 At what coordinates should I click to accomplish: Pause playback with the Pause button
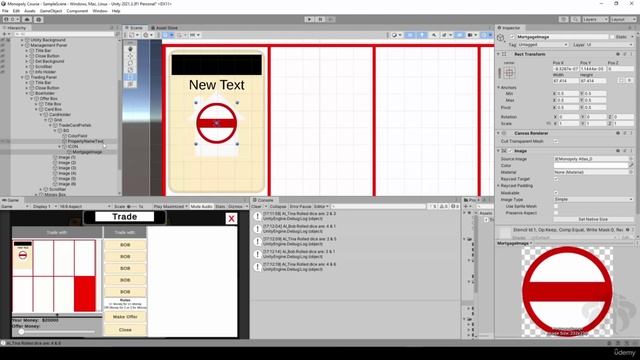320,19
